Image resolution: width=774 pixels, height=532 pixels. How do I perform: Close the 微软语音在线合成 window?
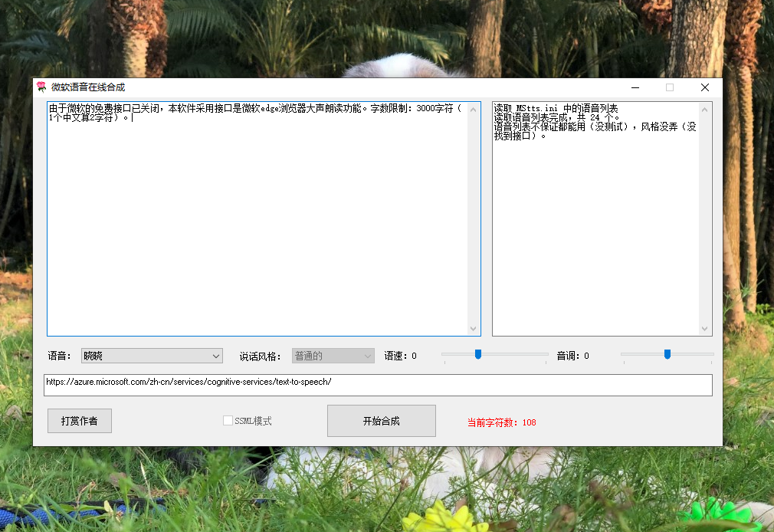[x=705, y=87]
